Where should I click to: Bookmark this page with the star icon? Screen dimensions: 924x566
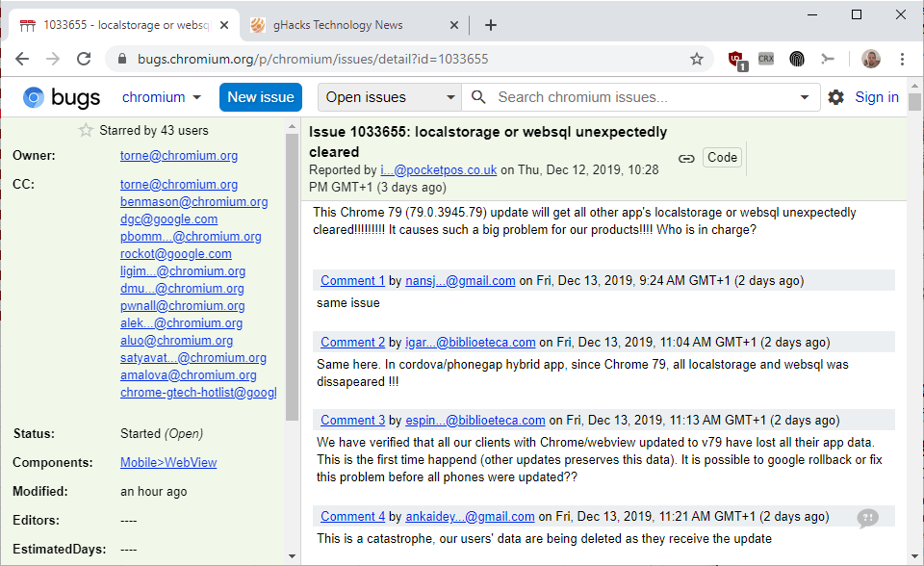click(697, 59)
